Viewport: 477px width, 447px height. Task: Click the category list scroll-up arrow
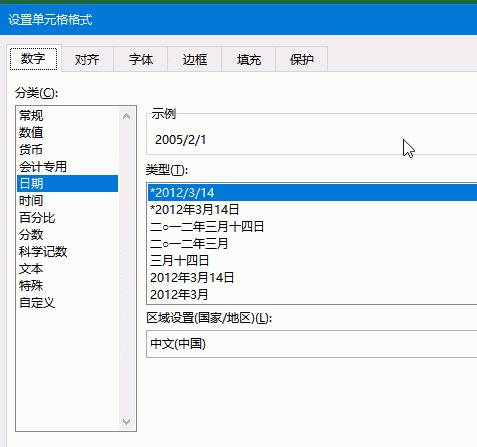126,116
